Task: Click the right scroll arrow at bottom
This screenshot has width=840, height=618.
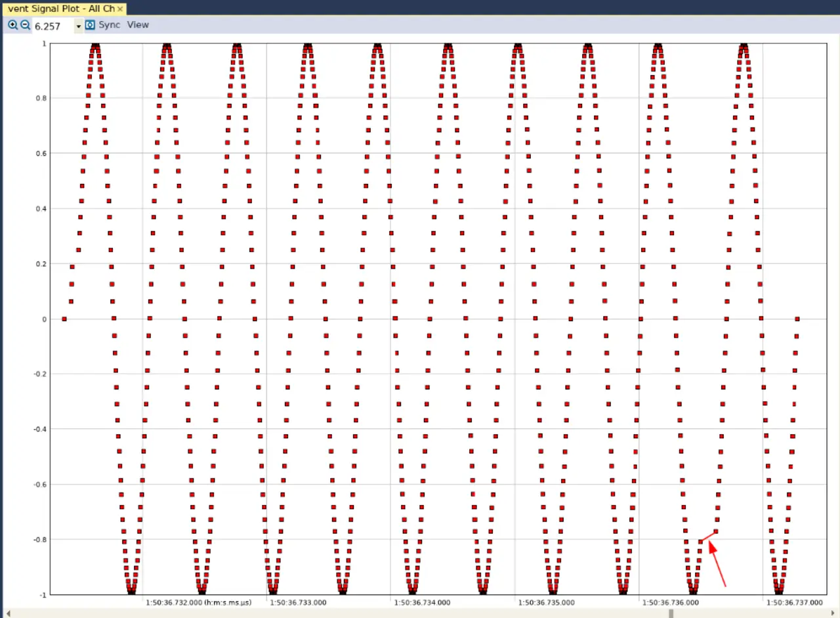Action: coord(833,613)
